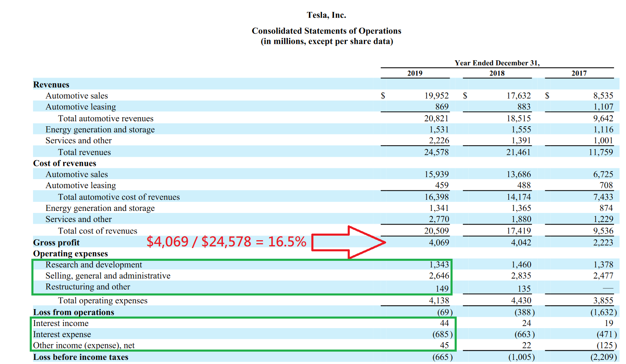Select 2017 total revenues cell 11,759
This screenshot has width=626, height=364.
601,152
